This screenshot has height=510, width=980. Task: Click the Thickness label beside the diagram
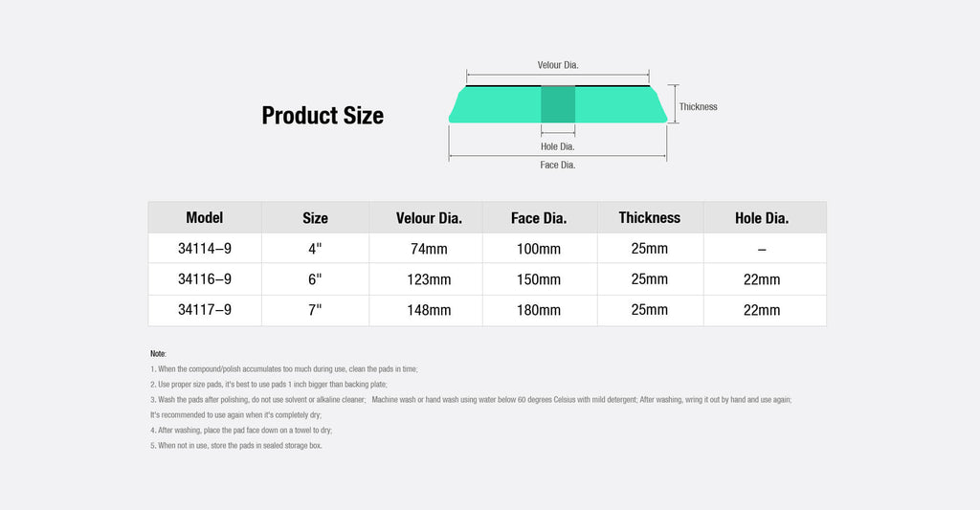[698, 106]
